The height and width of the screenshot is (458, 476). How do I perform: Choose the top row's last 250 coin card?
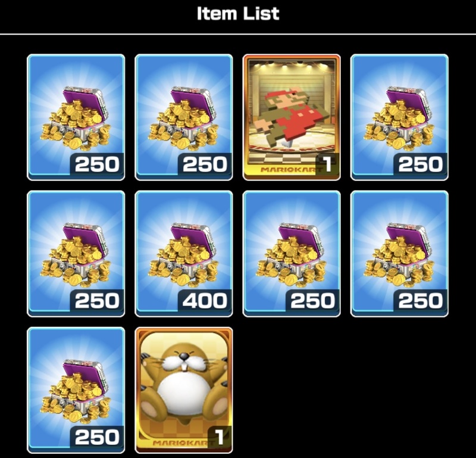click(x=399, y=117)
